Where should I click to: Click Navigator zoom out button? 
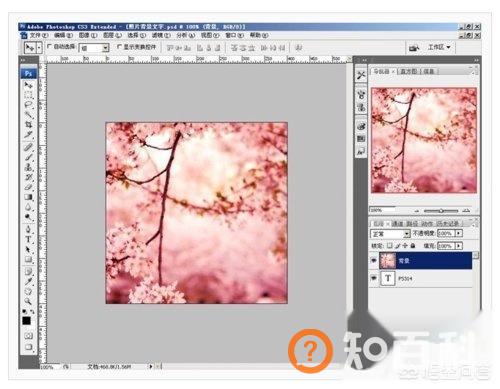(417, 211)
